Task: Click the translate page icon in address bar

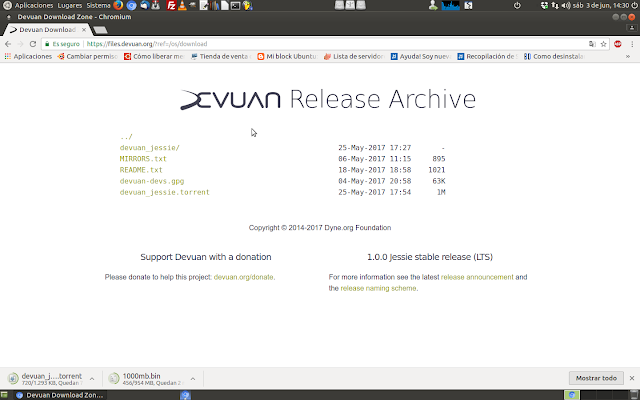Action: [x=592, y=44]
